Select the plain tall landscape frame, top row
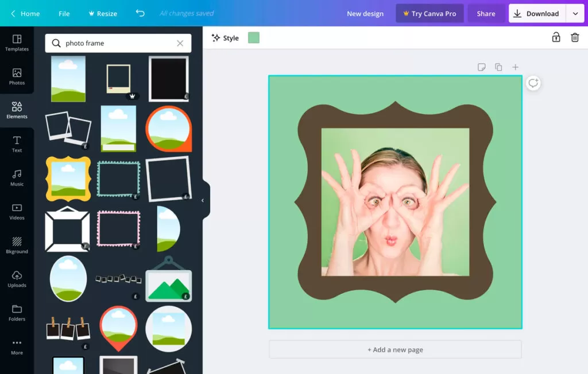 point(68,79)
